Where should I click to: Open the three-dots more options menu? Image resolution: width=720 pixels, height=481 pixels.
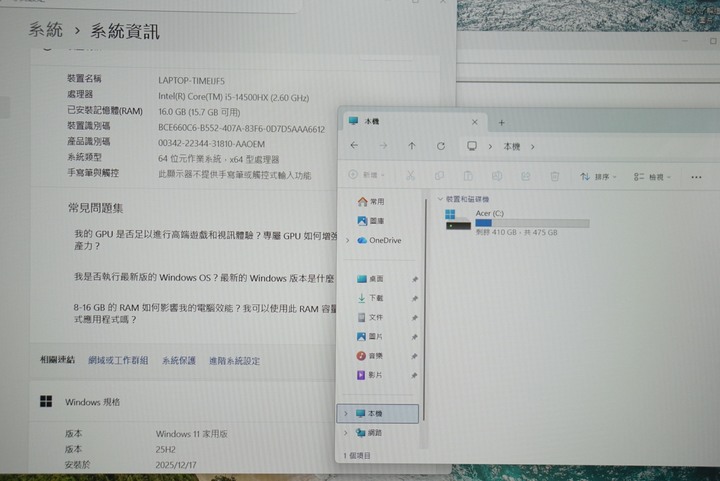(695, 177)
